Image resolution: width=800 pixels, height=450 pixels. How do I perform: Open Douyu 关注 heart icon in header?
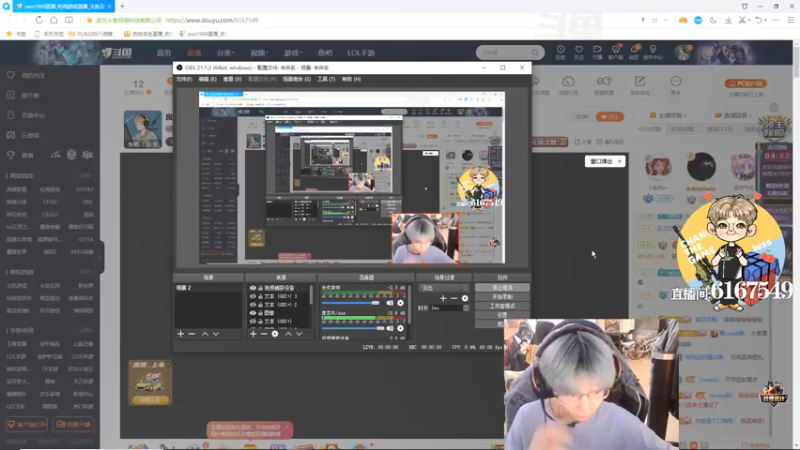coord(579,52)
